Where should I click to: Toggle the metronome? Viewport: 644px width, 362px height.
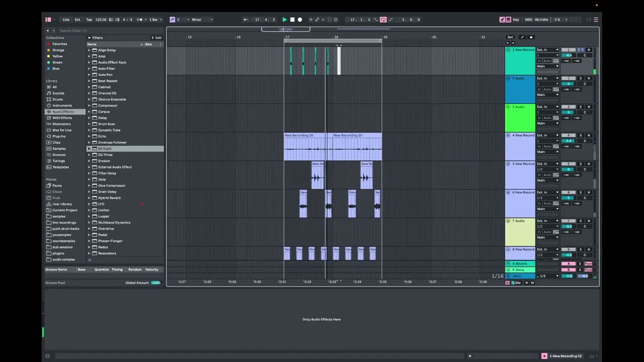click(x=140, y=20)
